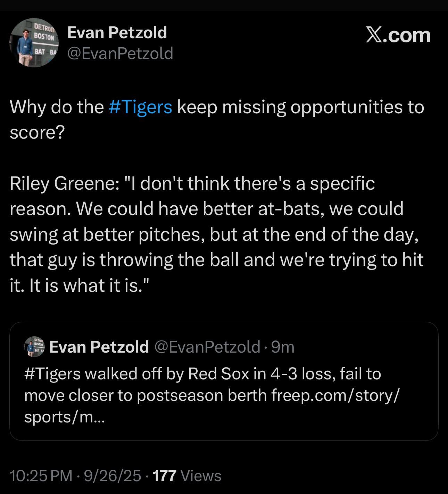This screenshot has width=448, height=494.
Task: Open the @EvanPetzold handle in the quoted post
Action: [207, 347]
